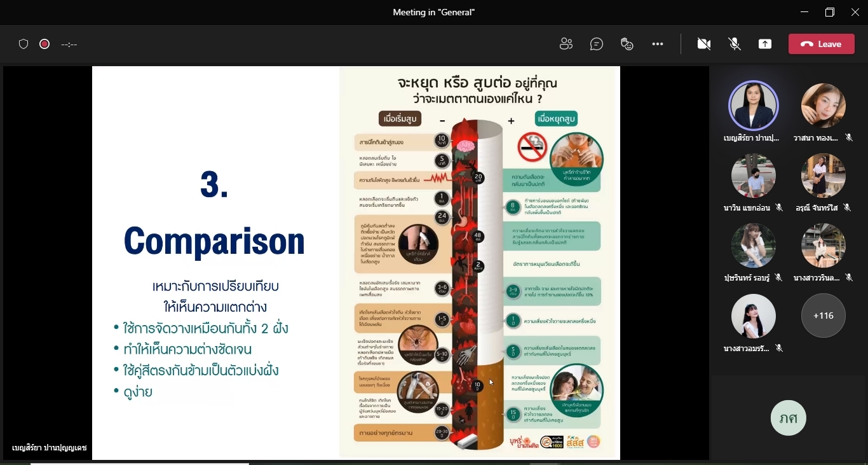
Task: Click muted mic icon beside วาสนา ทอง
Action: coord(849,138)
